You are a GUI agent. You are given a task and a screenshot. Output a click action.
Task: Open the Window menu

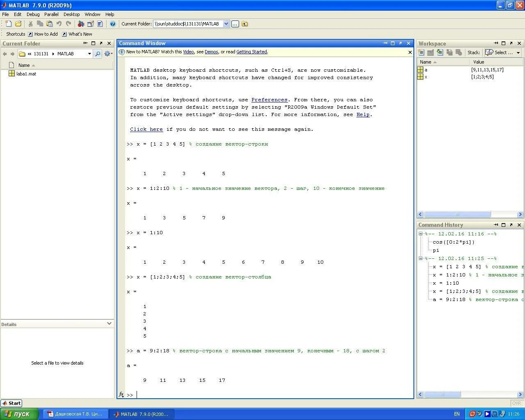pos(93,14)
